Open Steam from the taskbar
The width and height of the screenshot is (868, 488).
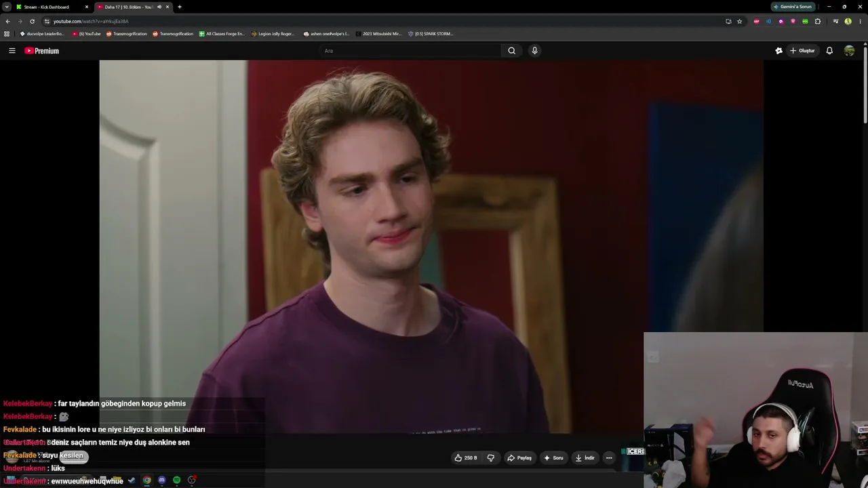132,481
